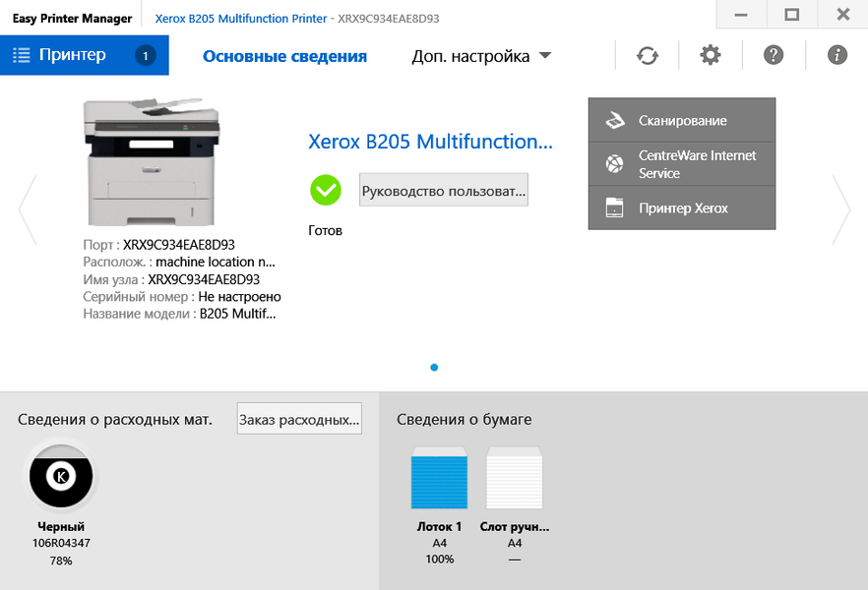Click the globe icon beside CentreWare
The width and height of the screenshot is (868, 590).
point(614,163)
